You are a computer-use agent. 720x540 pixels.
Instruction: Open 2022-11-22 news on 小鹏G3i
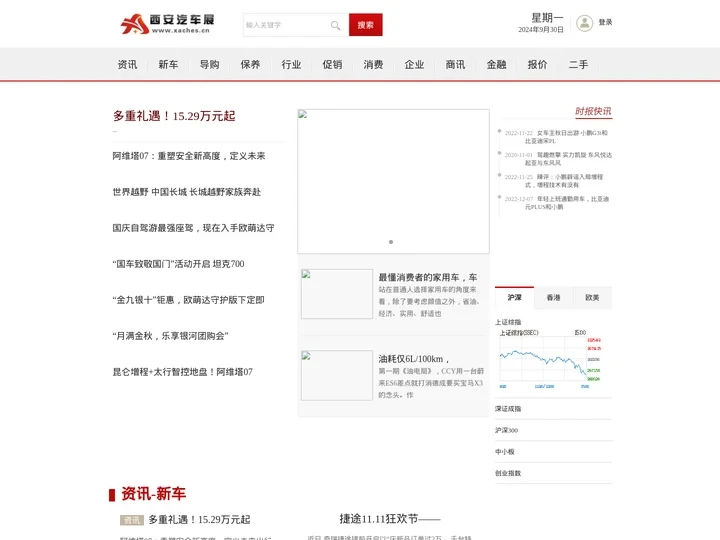click(556, 137)
